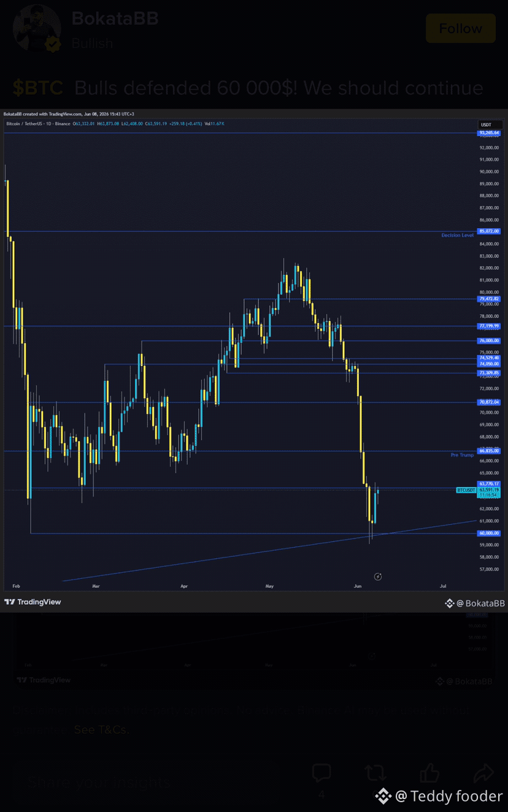
Task: Tap the 74,529.40 price level label
Action: [490, 358]
